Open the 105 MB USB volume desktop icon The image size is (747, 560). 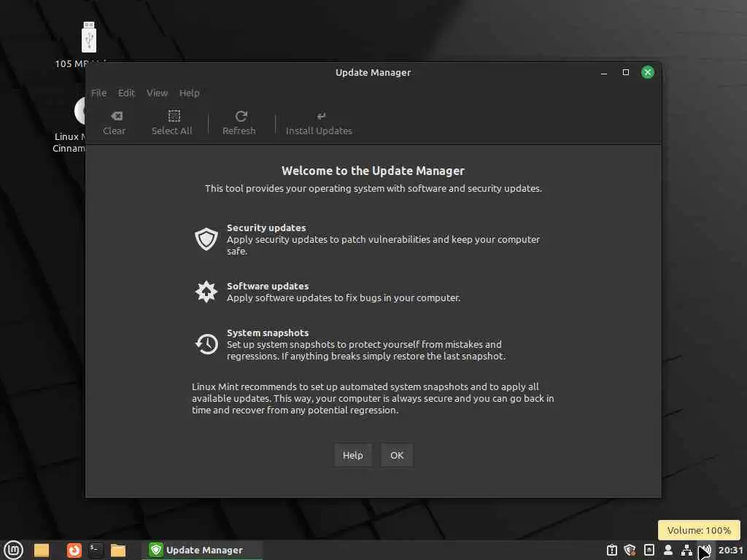click(89, 37)
